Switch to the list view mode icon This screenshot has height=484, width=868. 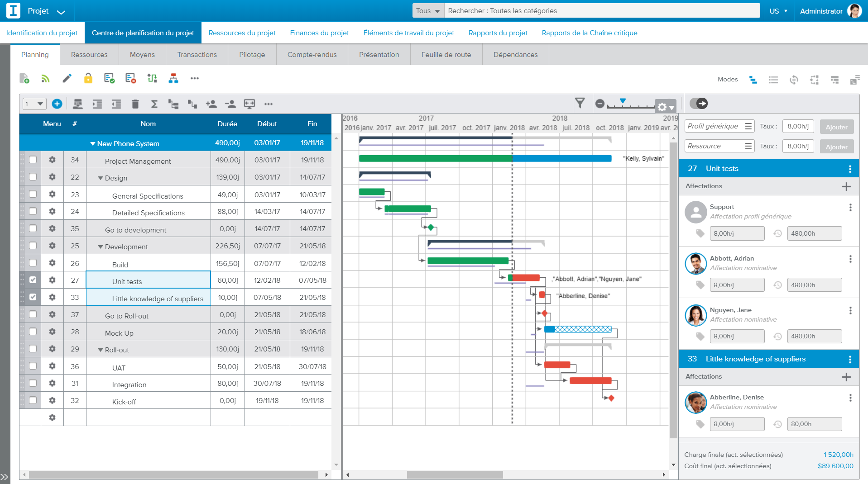[773, 80]
